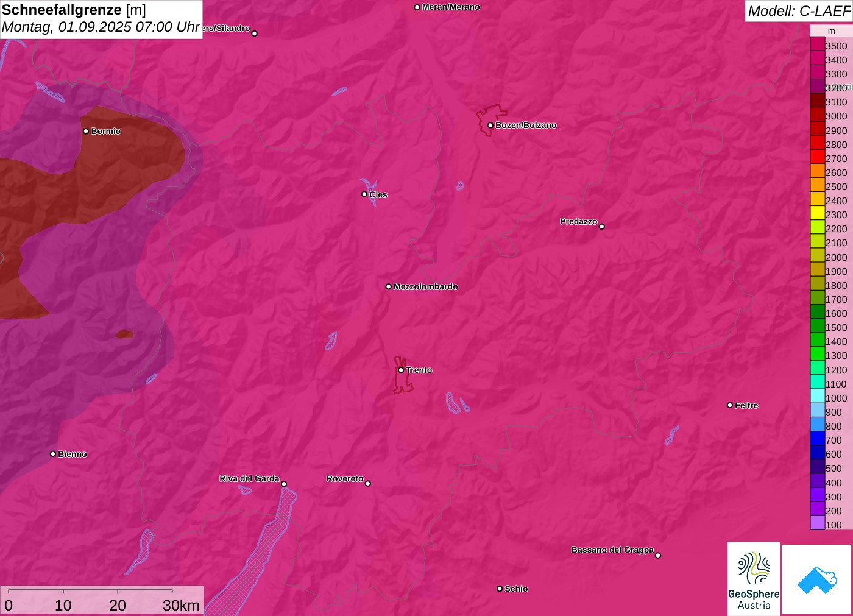Click the Trento city marker dot
Viewport: 853px width, 616px height.
(401, 370)
